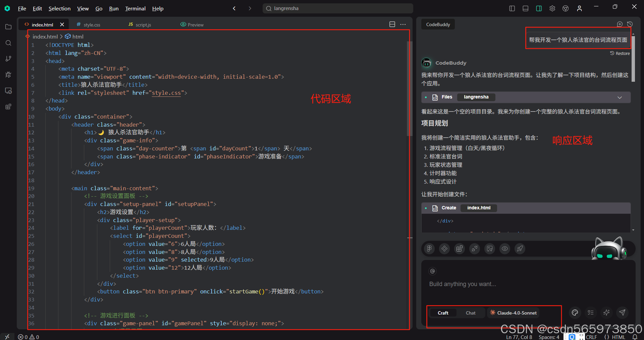The height and width of the screenshot is (340, 644).
Task: Click the image upload icon
Action: coord(490,249)
